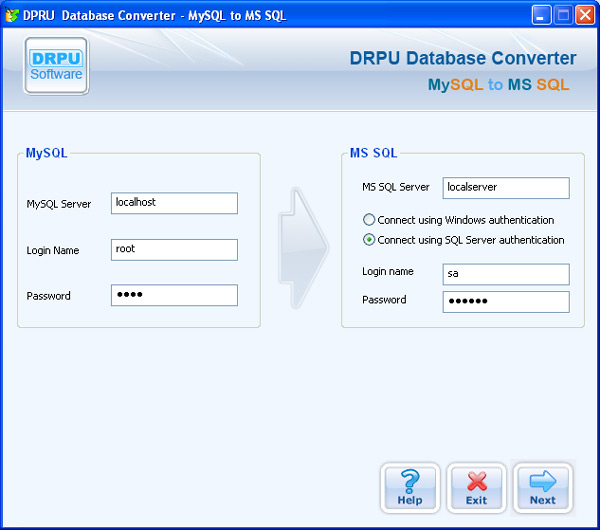Click the Help question mark button
The width and height of the screenshot is (600, 530).
point(410,488)
